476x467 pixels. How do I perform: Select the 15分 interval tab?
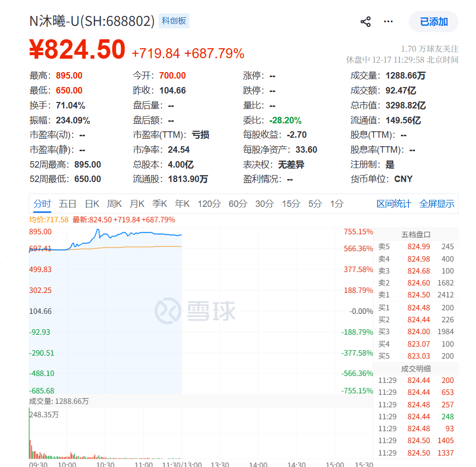(291, 204)
